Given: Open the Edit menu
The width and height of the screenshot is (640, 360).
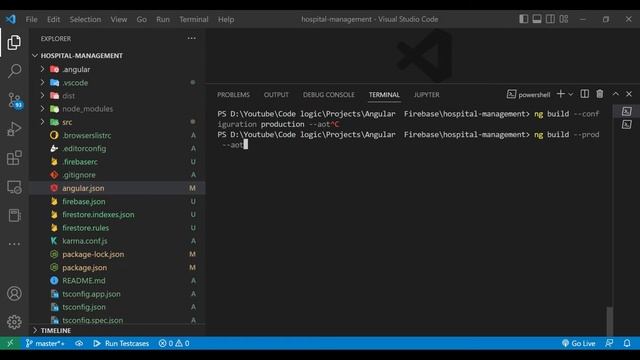Looking at the screenshot, I should [53, 19].
